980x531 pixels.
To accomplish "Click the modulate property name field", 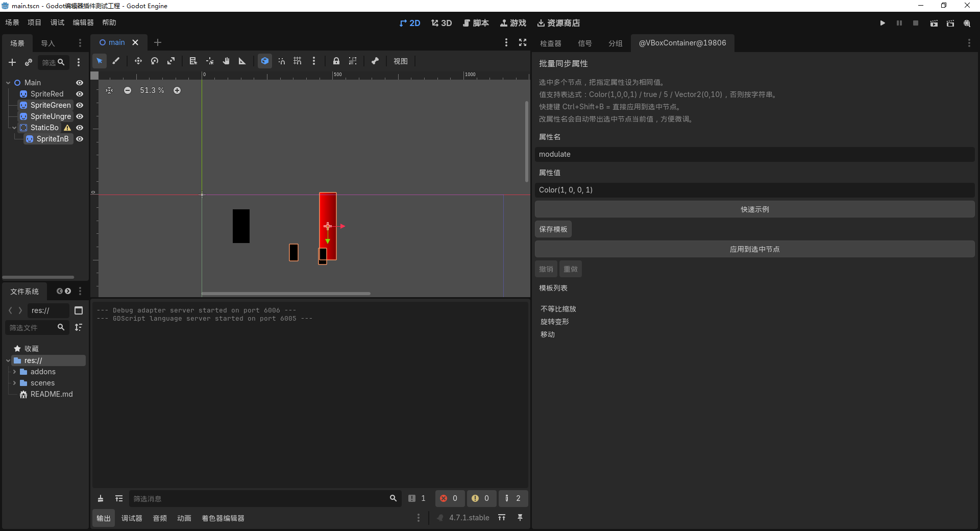I will [755, 154].
